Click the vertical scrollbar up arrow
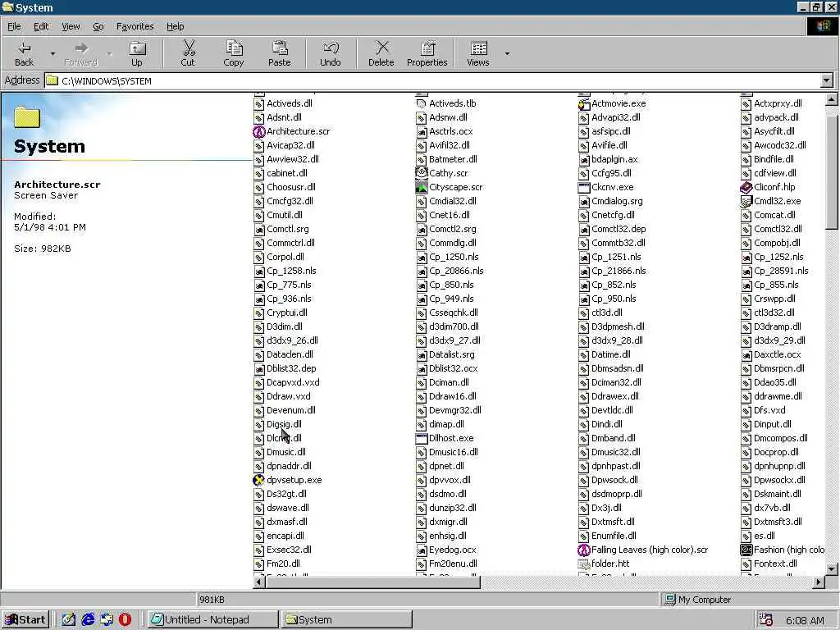The width and height of the screenshot is (840, 630). 832,99
